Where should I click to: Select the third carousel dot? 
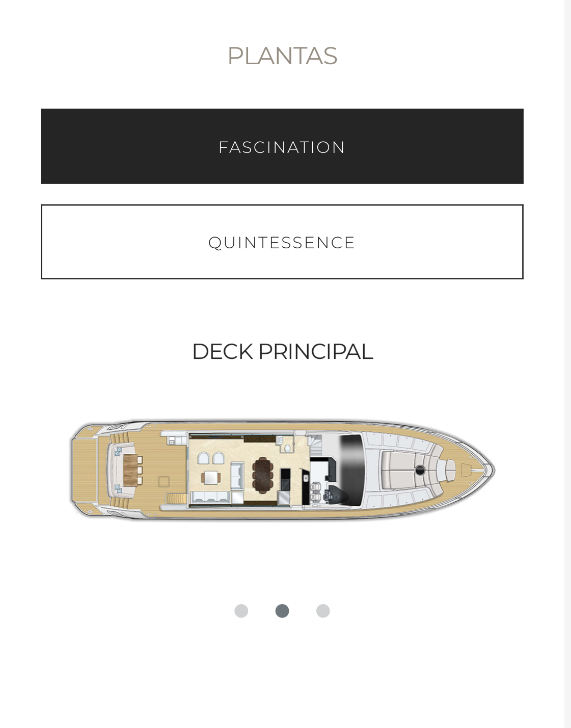pos(322,610)
